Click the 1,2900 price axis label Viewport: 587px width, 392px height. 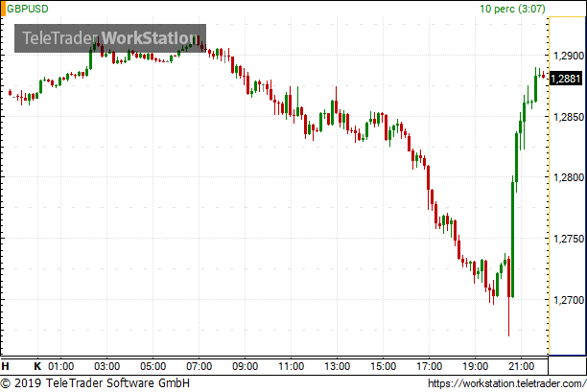coord(569,56)
